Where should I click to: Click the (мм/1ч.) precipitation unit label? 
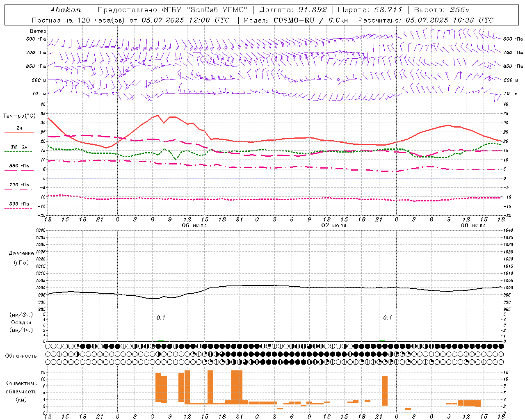point(21,330)
